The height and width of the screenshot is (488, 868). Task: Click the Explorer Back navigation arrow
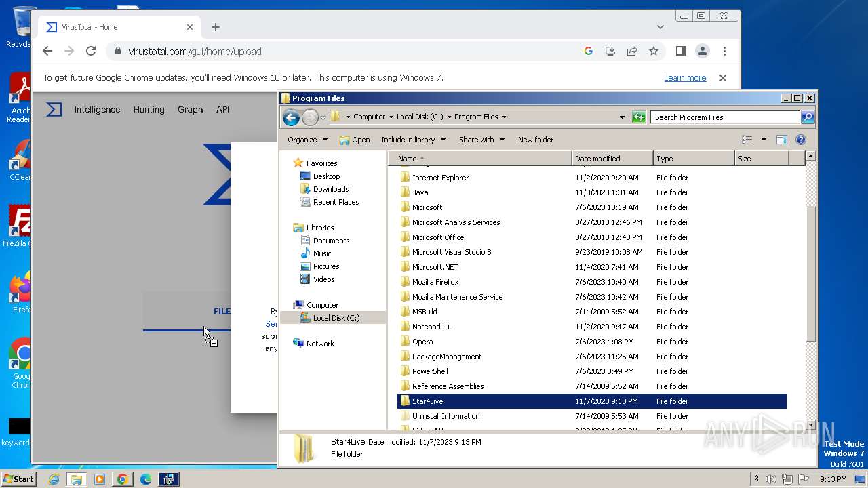pos(291,117)
